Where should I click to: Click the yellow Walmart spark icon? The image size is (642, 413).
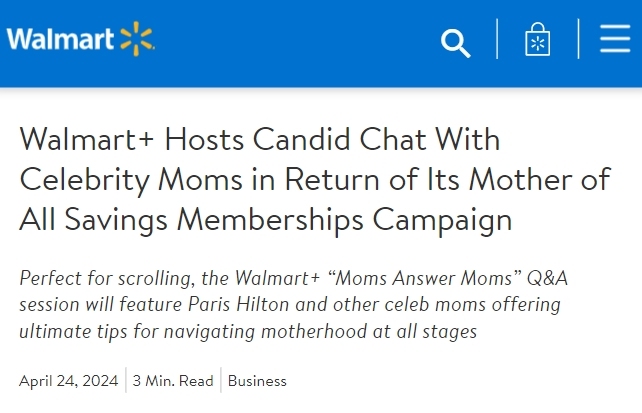coord(137,38)
